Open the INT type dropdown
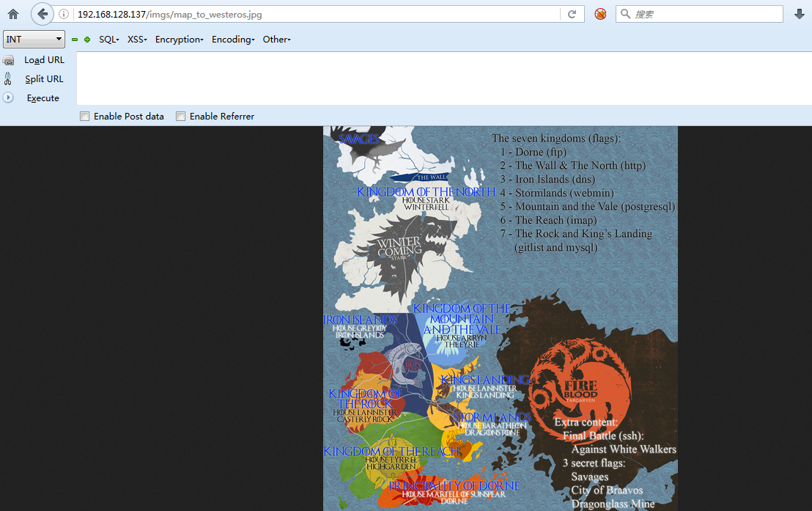Viewport: 812px width, 511px height. click(x=34, y=40)
